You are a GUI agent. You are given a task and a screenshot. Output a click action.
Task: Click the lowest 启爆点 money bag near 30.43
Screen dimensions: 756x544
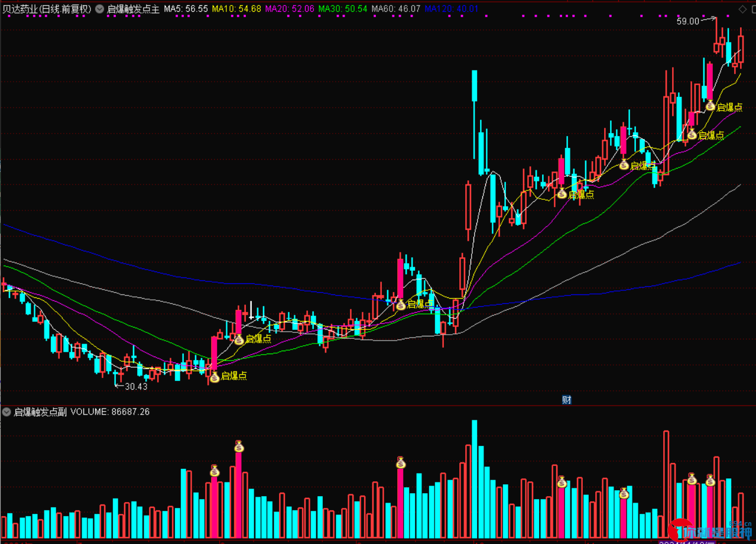215,377
